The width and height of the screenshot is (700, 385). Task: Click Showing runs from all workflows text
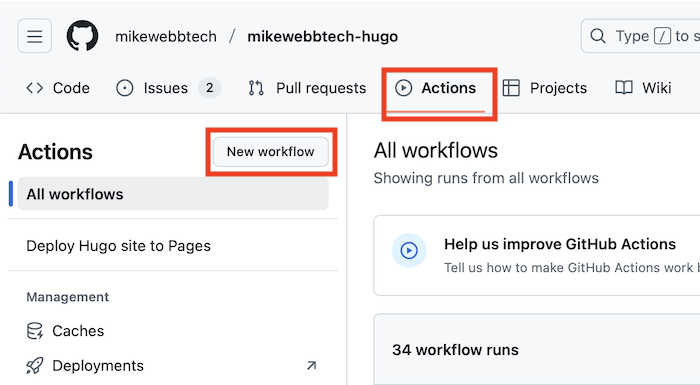486,178
